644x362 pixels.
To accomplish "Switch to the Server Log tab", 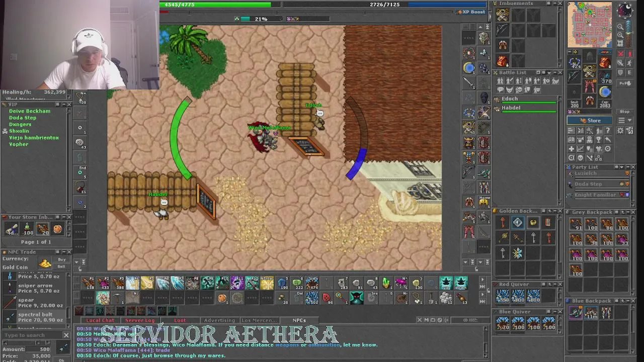I will [x=140, y=320].
